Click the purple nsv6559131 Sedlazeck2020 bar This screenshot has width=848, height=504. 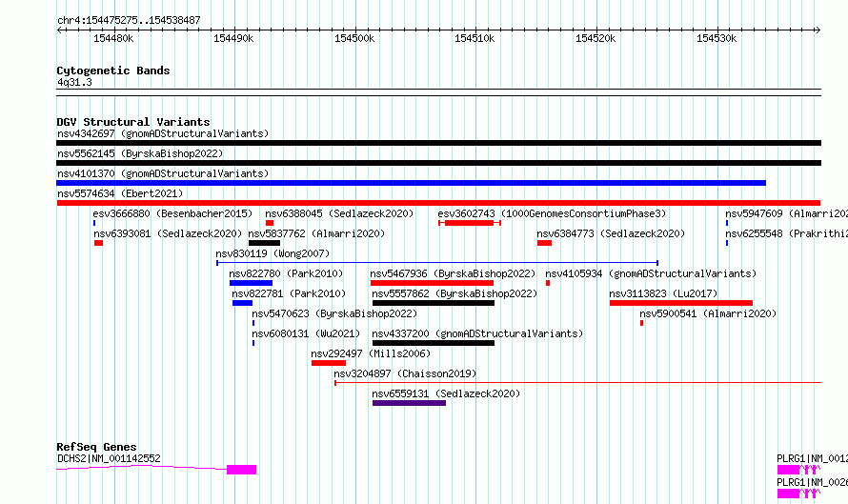tap(409, 403)
